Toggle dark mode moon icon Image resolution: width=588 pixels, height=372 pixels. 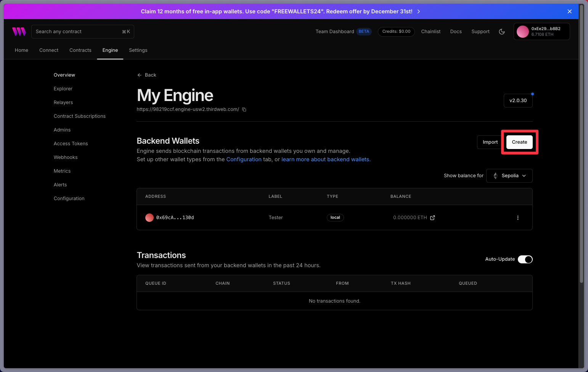coord(502,32)
